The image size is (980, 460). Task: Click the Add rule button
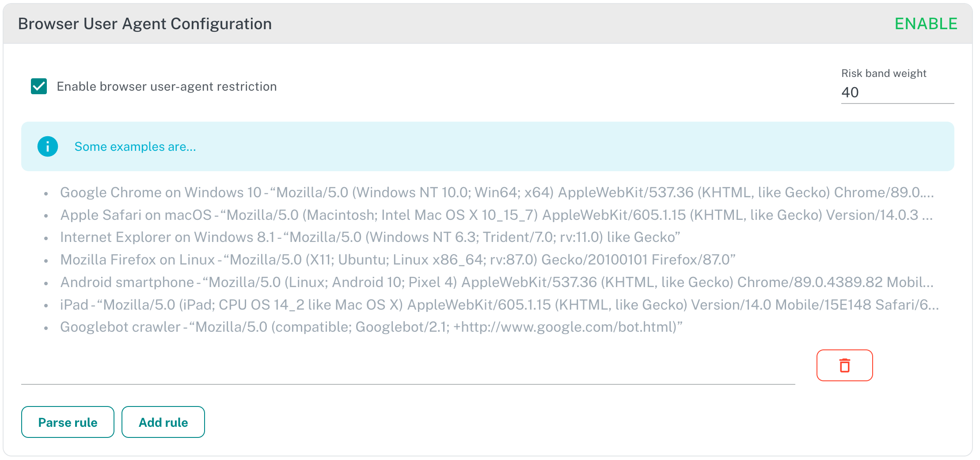click(x=163, y=422)
